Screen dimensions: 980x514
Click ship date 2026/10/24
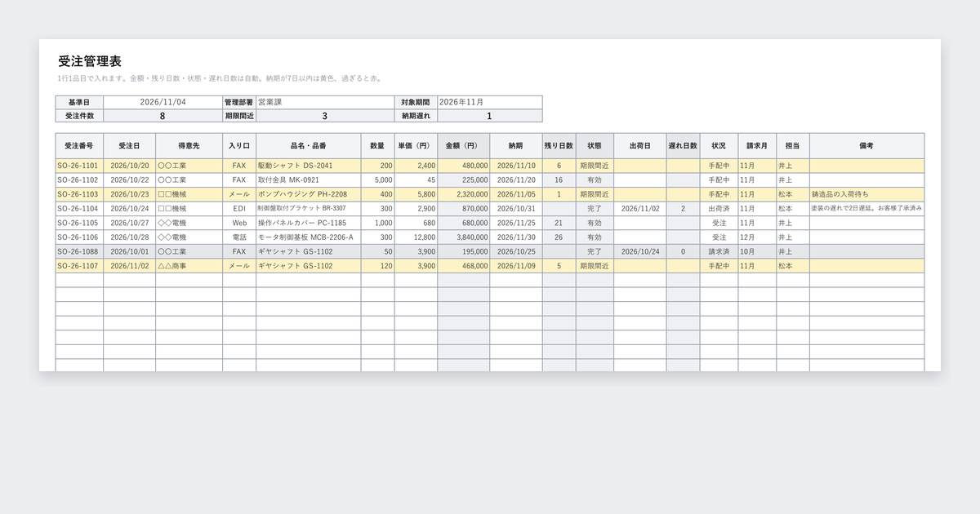(640, 251)
